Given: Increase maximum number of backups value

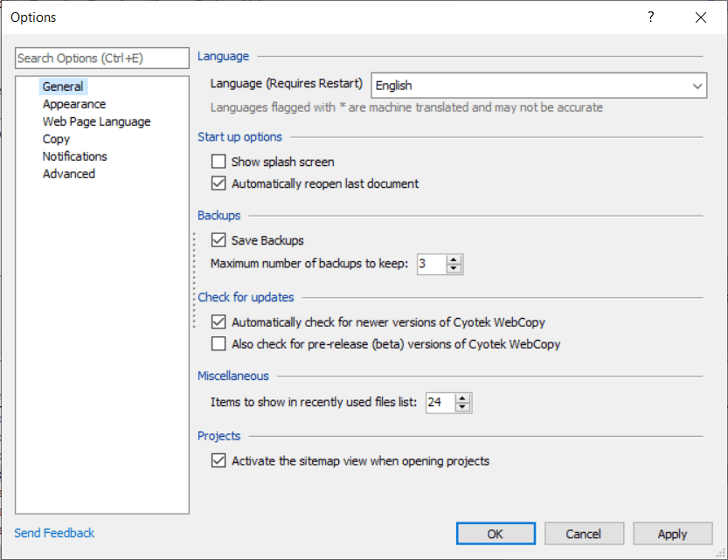Looking at the screenshot, I should (454, 259).
